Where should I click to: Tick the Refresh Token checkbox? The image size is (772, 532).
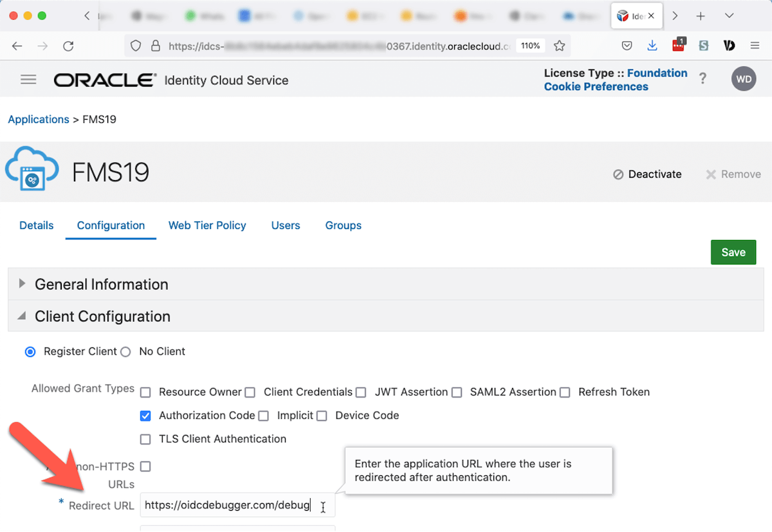click(565, 392)
